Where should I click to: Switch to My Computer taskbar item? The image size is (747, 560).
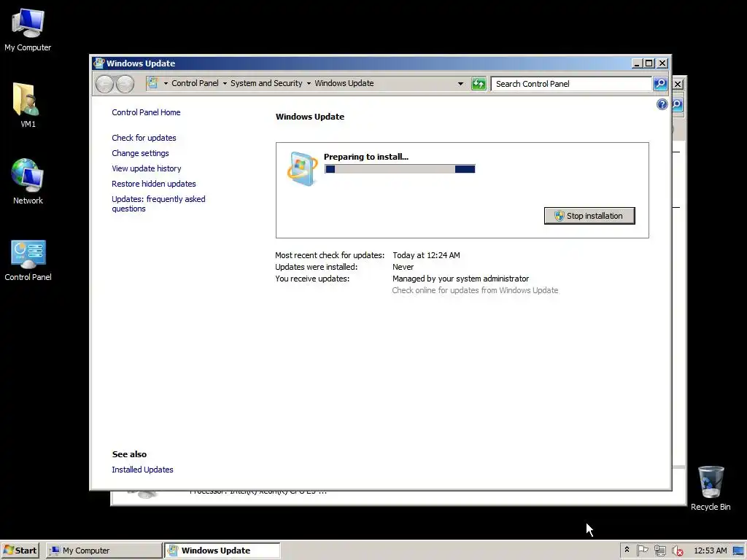pos(104,551)
